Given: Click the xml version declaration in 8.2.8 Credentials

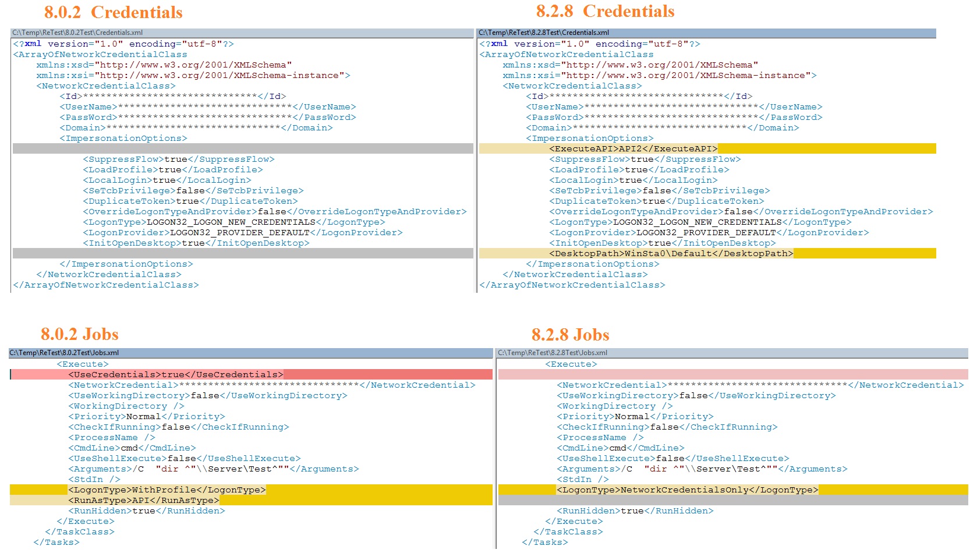Looking at the screenshot, I should point(589,44).
